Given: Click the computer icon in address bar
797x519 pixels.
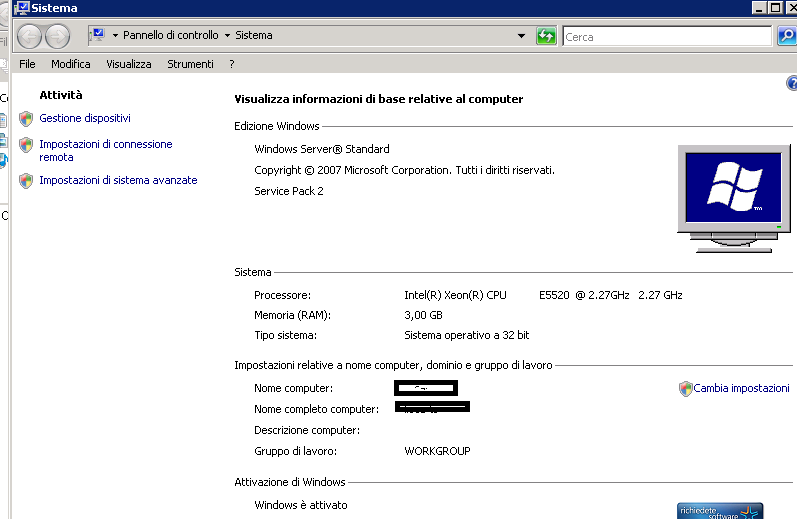Looking at the screenshot, I should pyautogui.click(x=98, y=35).
